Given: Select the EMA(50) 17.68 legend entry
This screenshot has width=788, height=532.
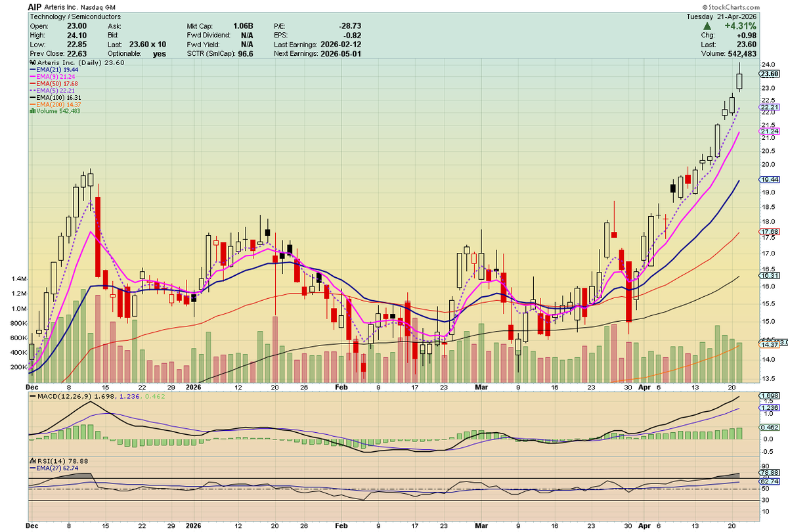Looking at the screenshot, I should (55, 83).
